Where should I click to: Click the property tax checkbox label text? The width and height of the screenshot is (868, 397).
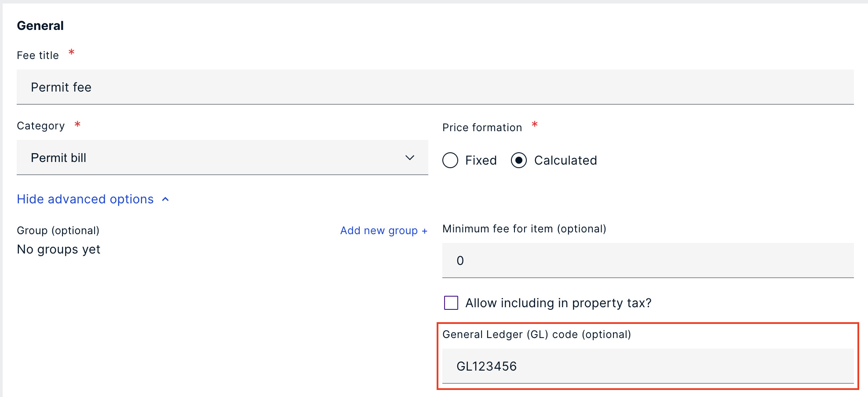coord(558,303)
